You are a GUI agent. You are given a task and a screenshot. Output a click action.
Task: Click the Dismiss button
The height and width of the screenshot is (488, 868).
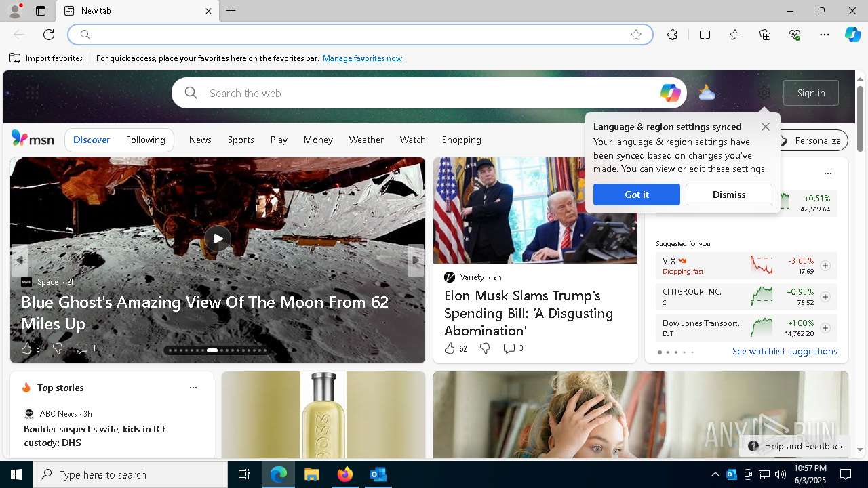[729, 195]
